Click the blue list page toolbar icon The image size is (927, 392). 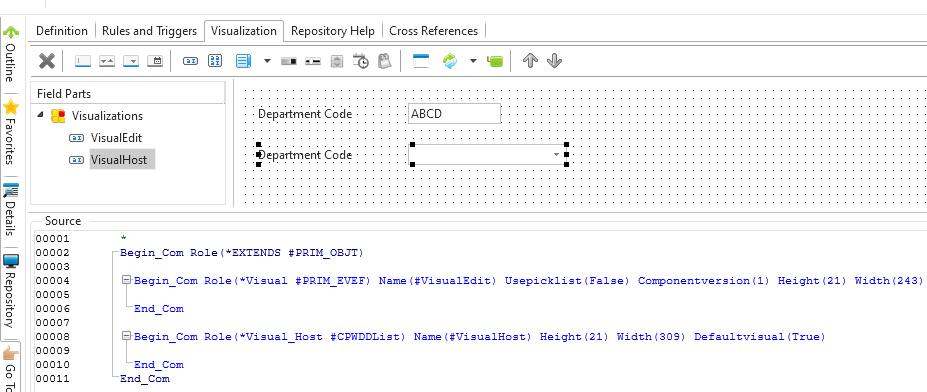click(x=244, y=61)
